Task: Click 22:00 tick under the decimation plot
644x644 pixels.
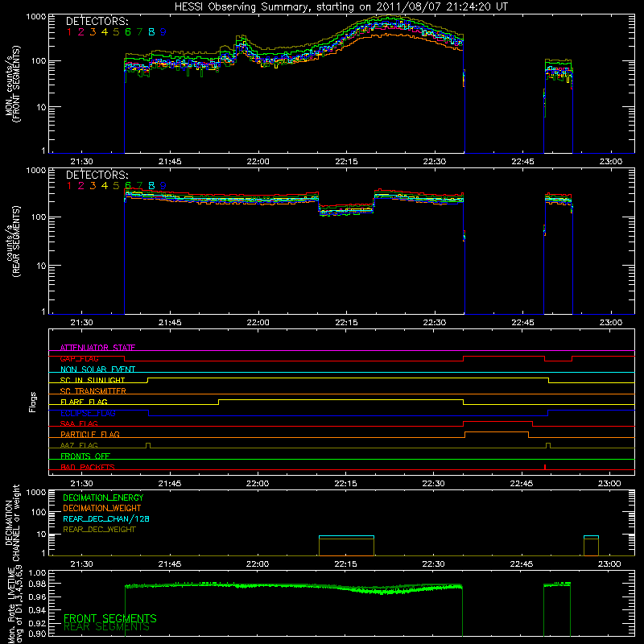Action: pos(258,564)
